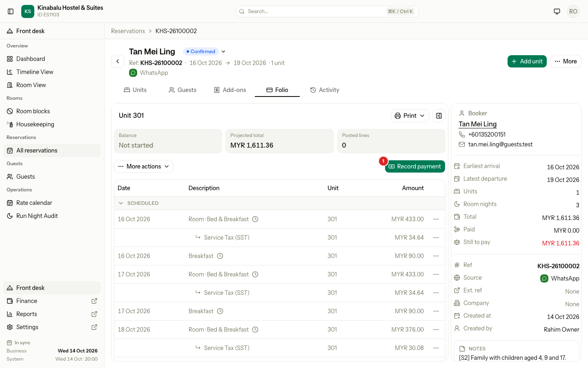Viewport: 588px width, 368px height.
Task: Expand the Print dropdown
Action: 410,116
